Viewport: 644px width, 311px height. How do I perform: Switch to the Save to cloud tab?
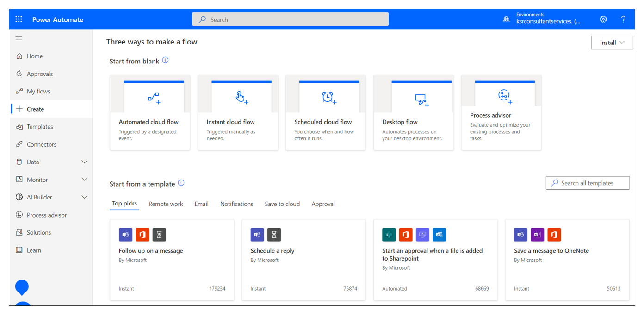(282, 204)
